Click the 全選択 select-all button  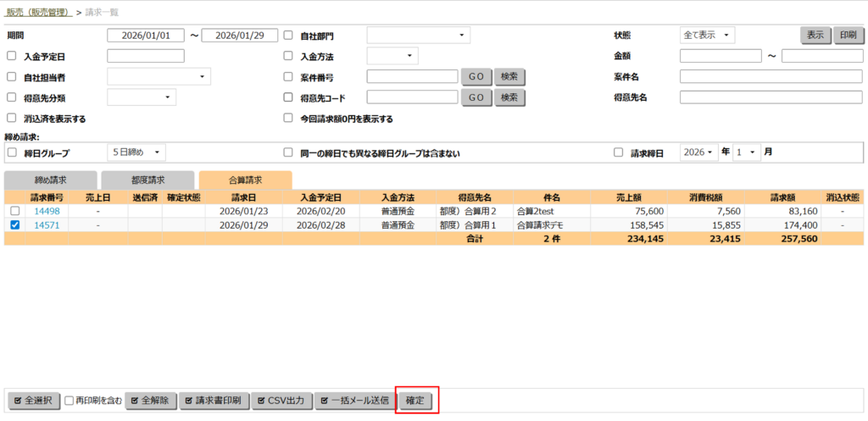(33, 400)
